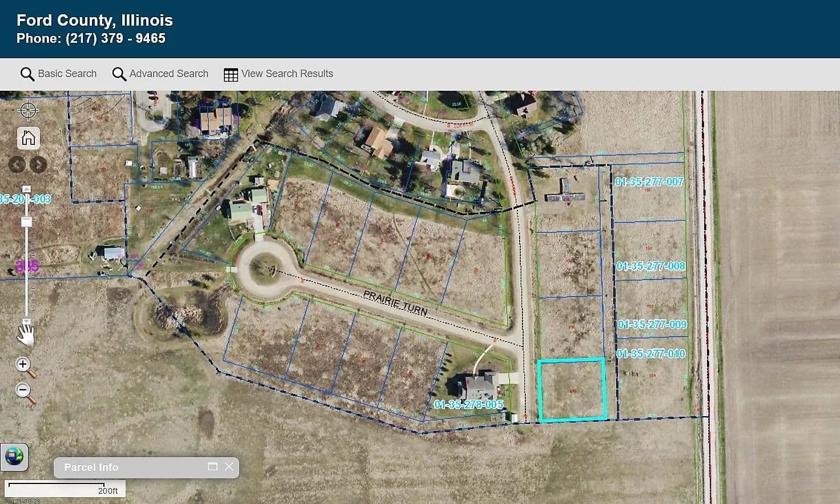Screen dimensions: 840x504
Task: Click parcel label 01-35-277-007
Action: (649, 182)
